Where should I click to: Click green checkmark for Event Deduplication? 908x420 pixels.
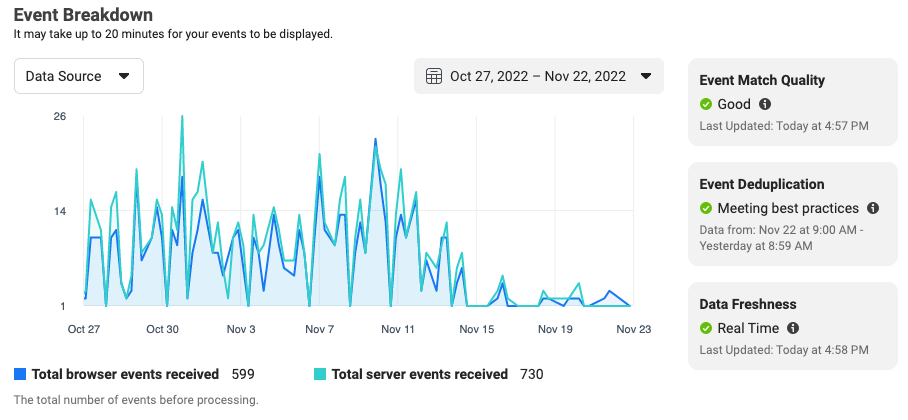705,208
